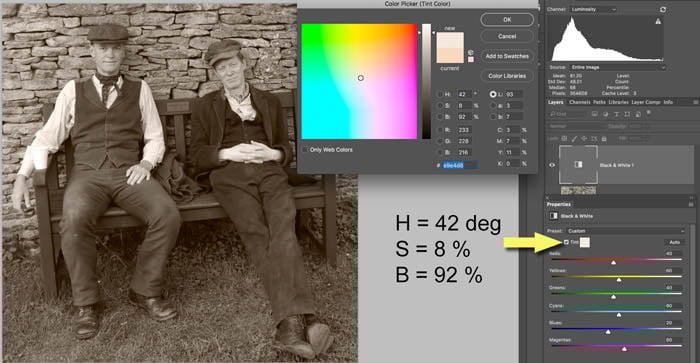The height and width of the screenshot is (363, 700).
Task: Click lock position icon
Action: point(584,139)
